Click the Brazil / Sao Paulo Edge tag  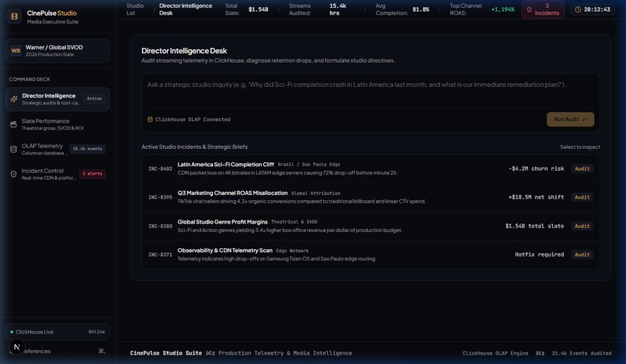[x=308, y=165]
